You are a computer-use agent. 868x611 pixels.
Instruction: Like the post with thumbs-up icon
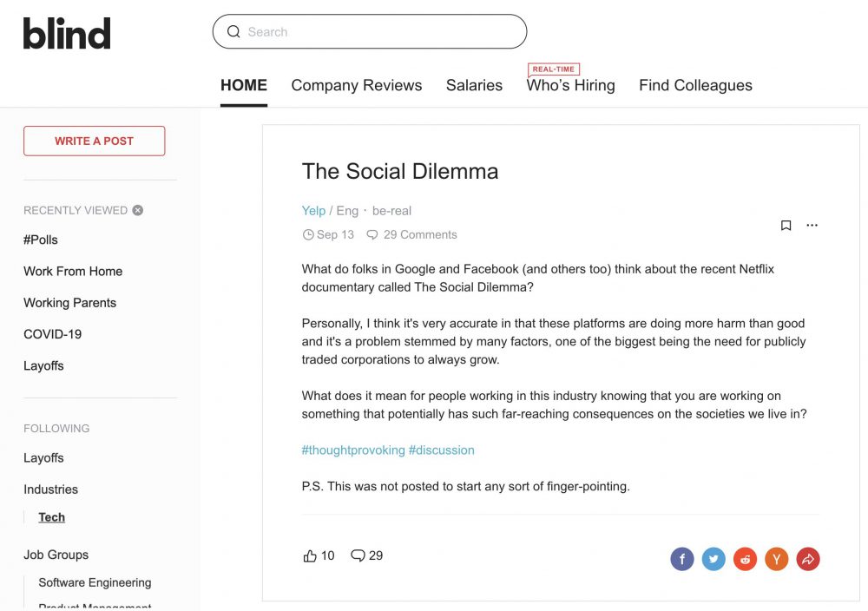pyautogui.click(x=310, y=555)
